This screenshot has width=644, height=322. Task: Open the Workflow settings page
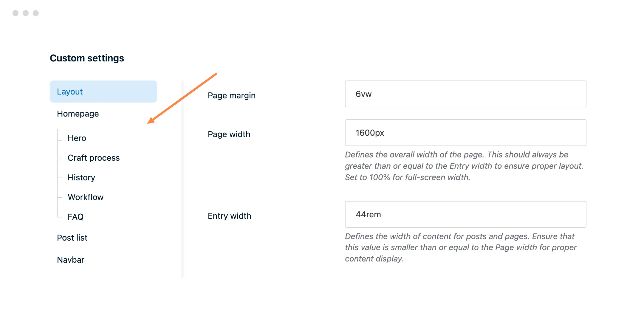(86, 197)
